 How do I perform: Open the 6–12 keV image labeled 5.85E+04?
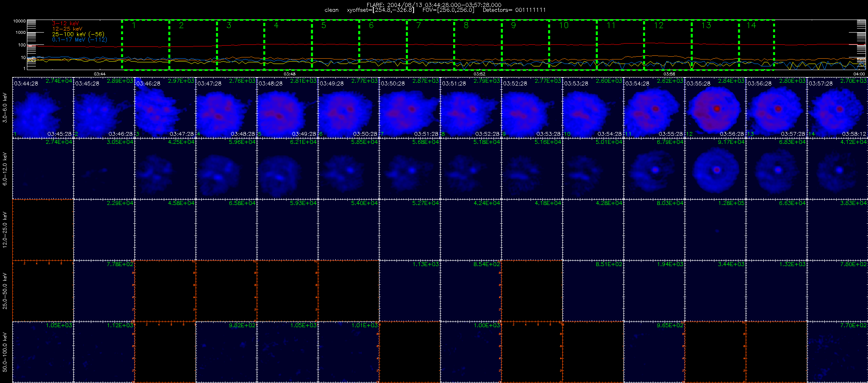pyautogui.click(x=348, y=169)
